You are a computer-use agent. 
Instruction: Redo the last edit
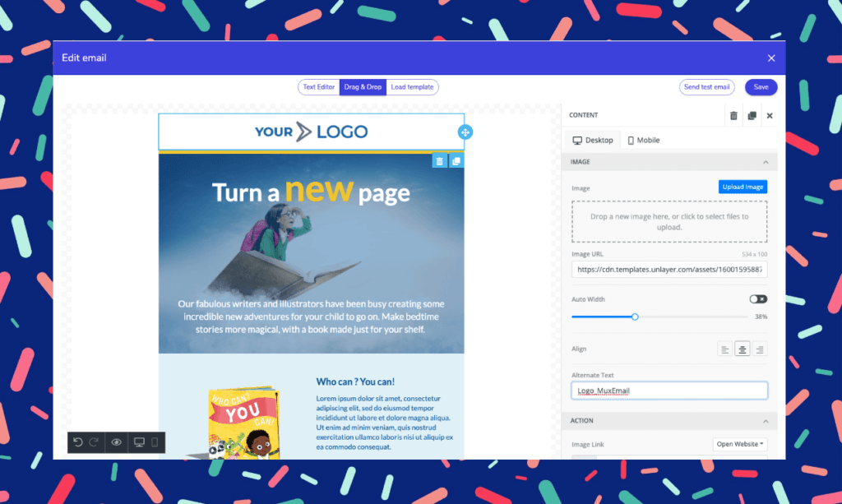94,442
